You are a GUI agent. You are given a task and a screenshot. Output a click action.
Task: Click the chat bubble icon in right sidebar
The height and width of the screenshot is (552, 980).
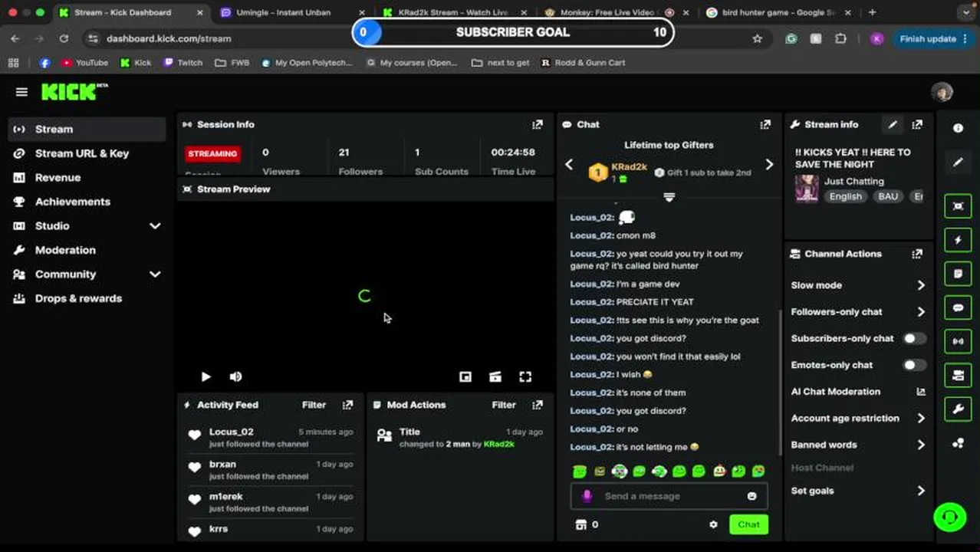958,307
